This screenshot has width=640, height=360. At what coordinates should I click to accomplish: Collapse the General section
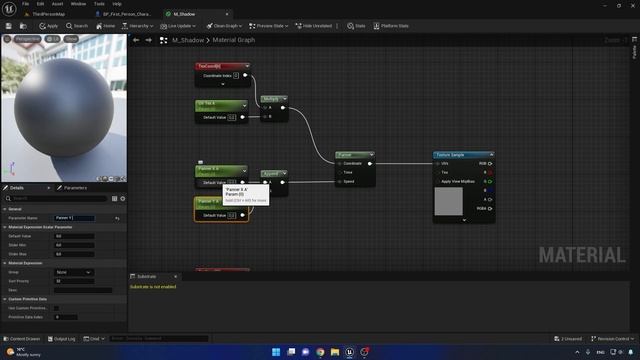5,209
